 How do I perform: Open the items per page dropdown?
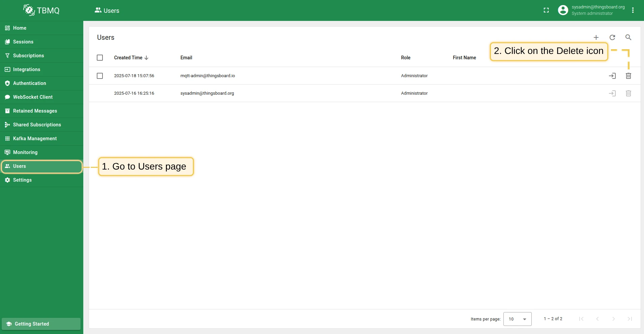pyautogui.click(x=517, y=319)
